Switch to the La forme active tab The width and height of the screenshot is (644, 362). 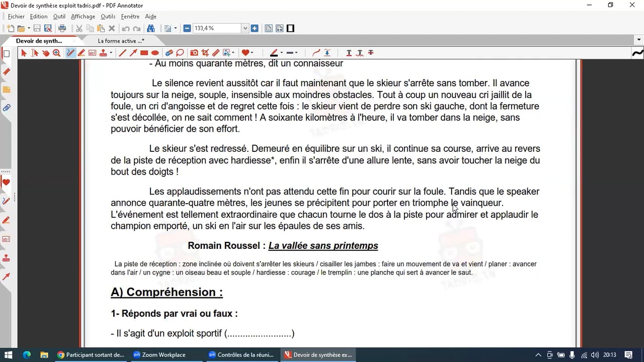121,41
